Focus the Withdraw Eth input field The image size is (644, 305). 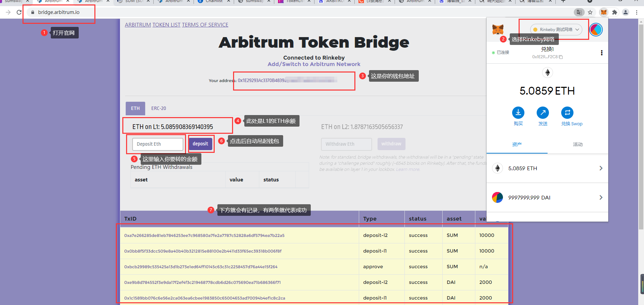click(x=347, y=144)
